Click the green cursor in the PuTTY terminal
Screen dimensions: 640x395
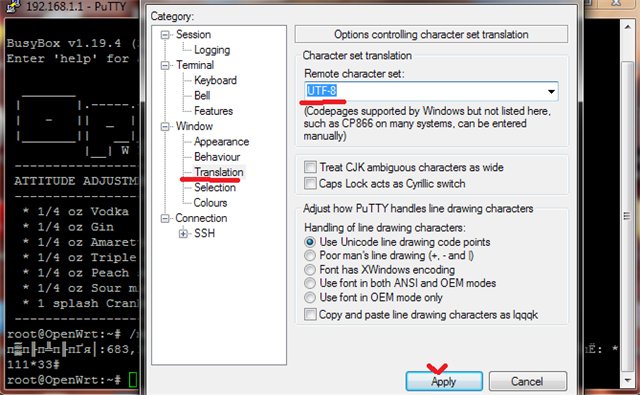133,379
